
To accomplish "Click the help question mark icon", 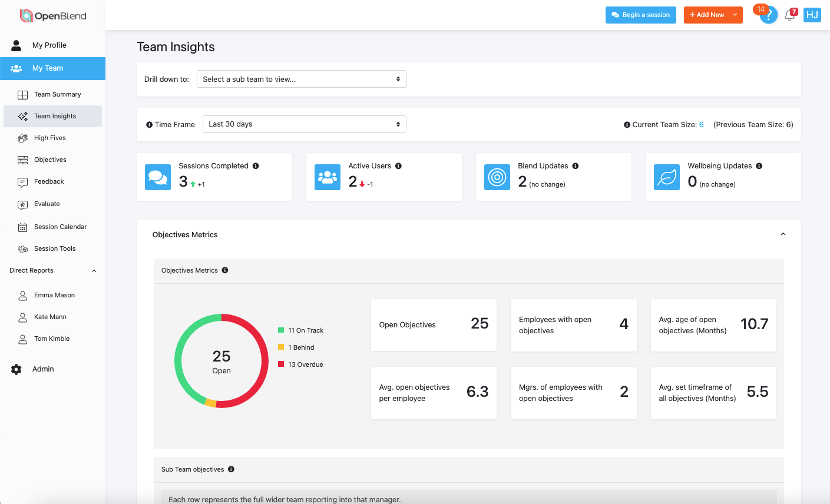I will pyautogui.click(x=769, y=15).
